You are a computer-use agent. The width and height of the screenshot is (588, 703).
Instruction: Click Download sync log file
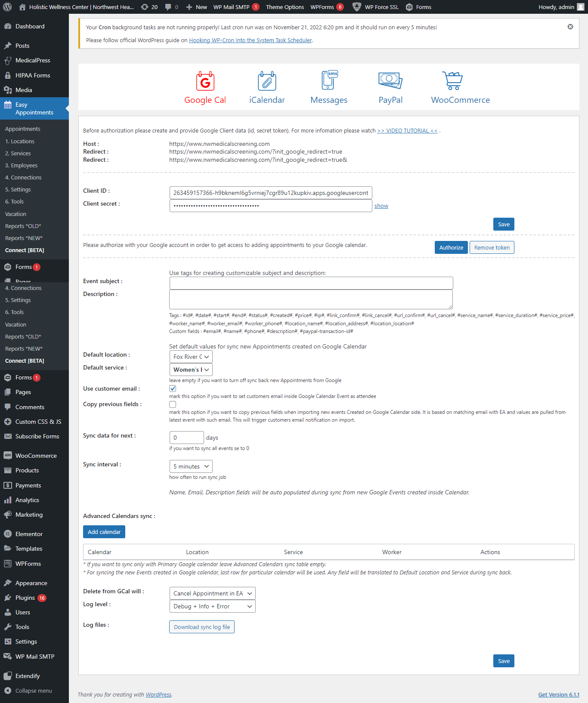202,627
